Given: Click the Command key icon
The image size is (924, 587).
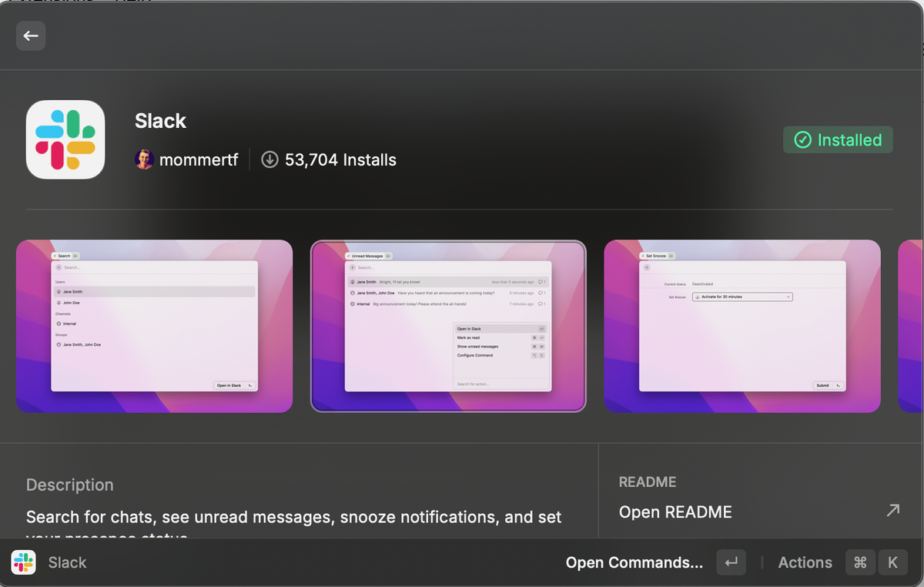Looking at the screenshot, I should 861,562.
